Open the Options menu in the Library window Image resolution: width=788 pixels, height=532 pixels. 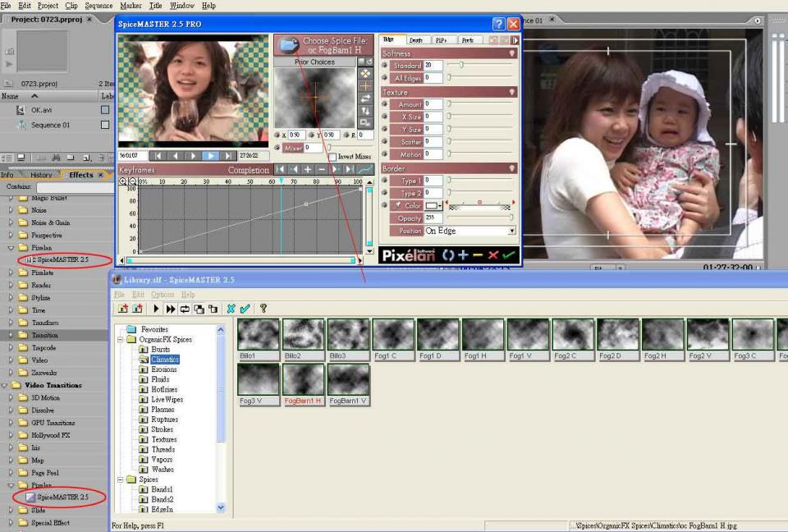point(162,294)
